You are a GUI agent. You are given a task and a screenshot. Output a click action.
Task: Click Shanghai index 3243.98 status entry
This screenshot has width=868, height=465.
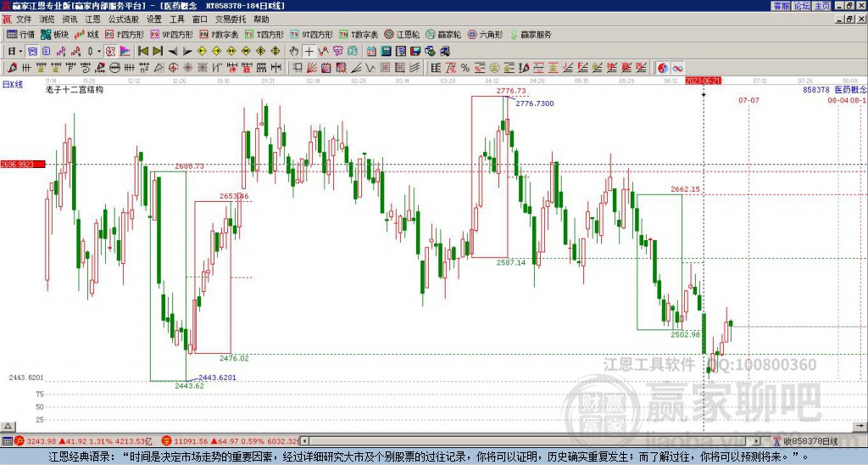tap(83, 442)
